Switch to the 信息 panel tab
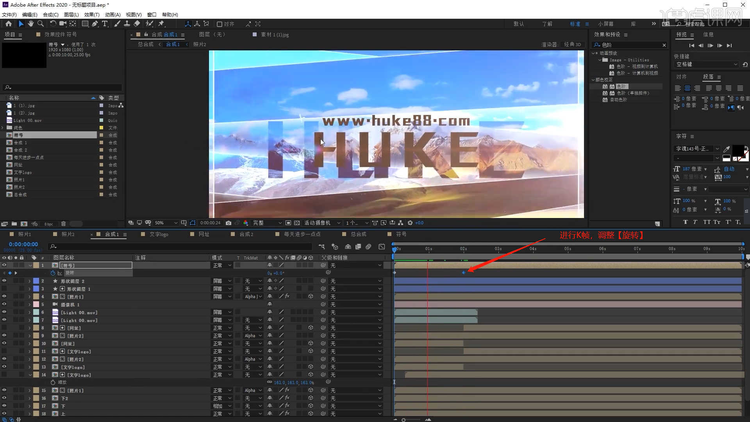The width and height of the screenshot is (750, 422). point(708,34)
